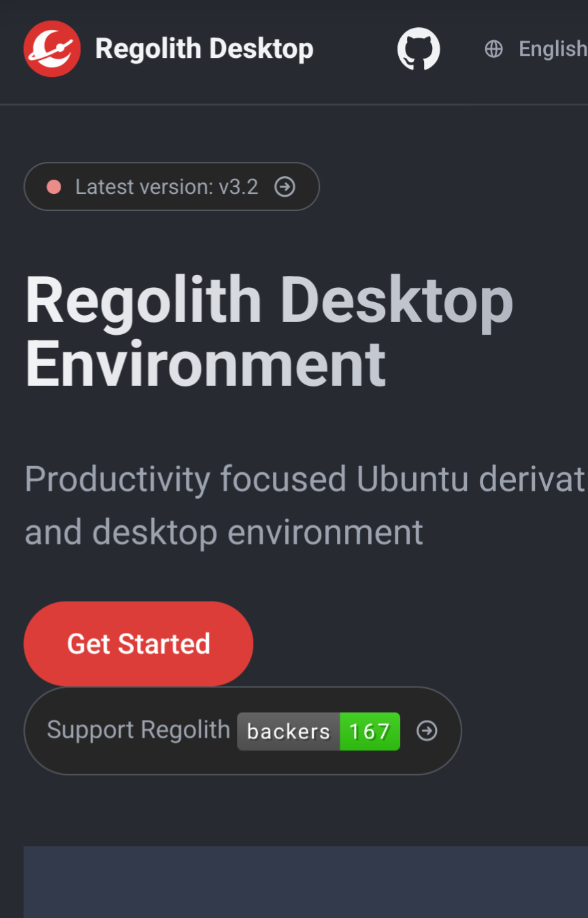Open the Latest version: v3.2 link
588x918 pixels.
(x=167, y=187)
